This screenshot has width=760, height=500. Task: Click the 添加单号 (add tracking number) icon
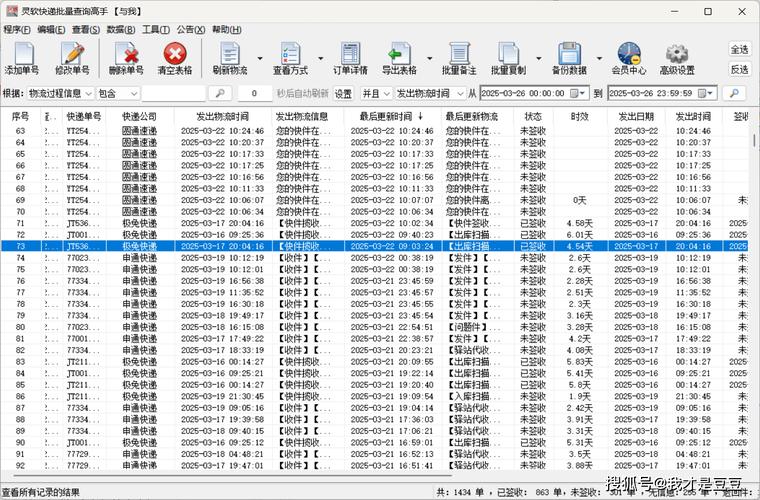pos(22,58)
